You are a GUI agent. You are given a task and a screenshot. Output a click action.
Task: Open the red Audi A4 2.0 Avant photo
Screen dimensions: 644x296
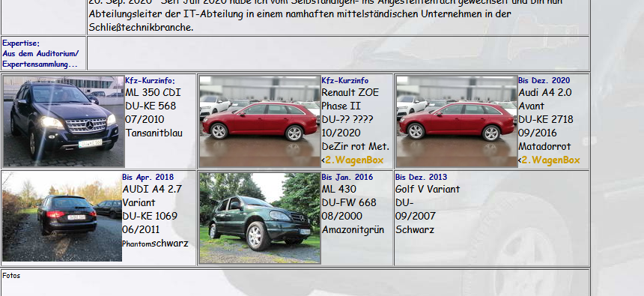coord(457,121)
